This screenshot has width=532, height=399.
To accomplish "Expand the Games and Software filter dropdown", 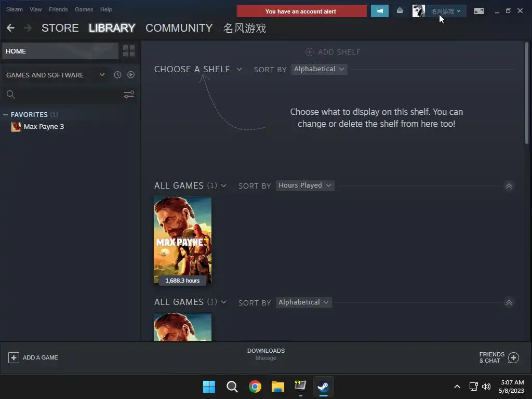I will tap(102, 75).
